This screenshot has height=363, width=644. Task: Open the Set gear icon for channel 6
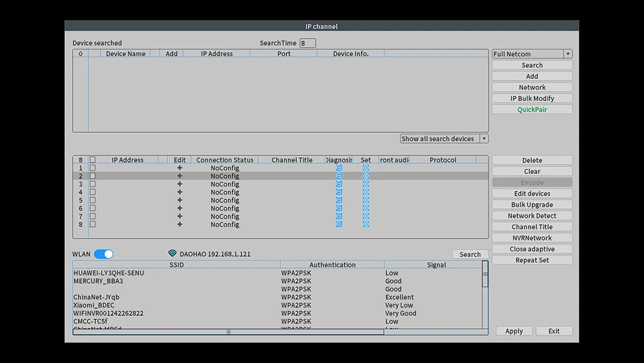(366, 208)
